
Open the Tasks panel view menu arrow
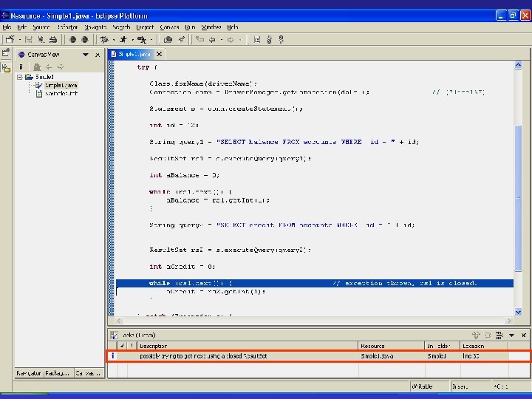(x=513, y=335)
